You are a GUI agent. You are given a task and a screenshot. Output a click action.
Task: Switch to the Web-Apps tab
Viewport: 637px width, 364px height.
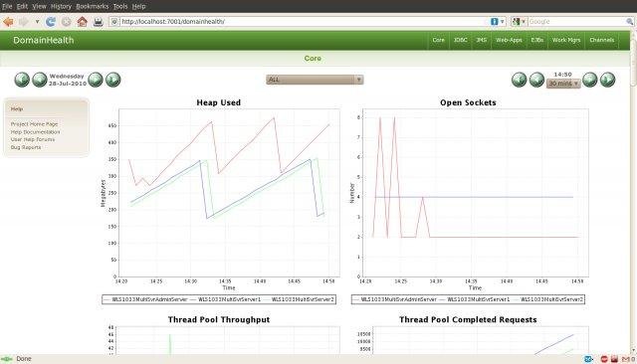[509, 40]
